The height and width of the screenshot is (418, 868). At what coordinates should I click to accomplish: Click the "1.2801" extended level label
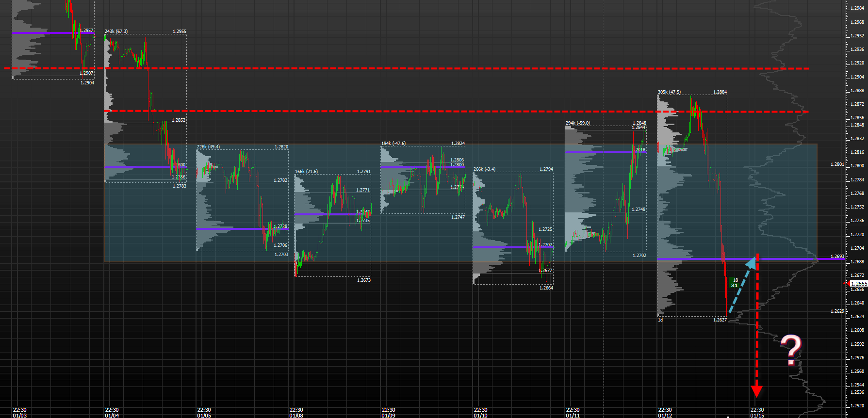[x=837, y=164]
